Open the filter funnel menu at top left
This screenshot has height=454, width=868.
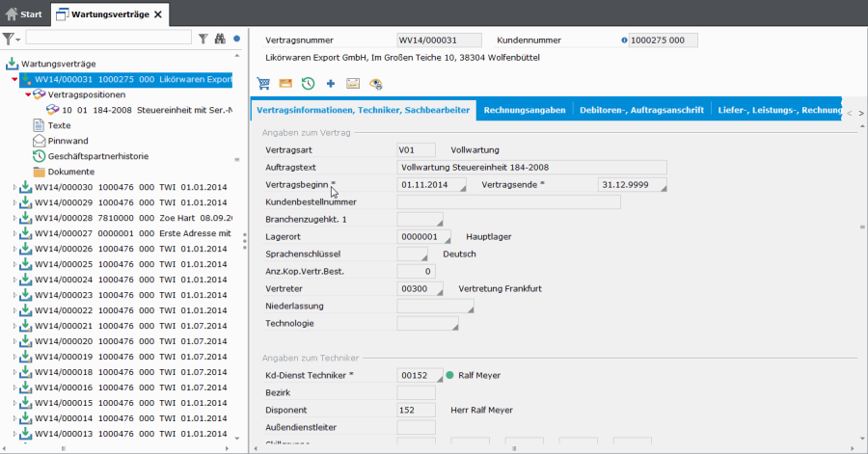click(x=11, y=39)
